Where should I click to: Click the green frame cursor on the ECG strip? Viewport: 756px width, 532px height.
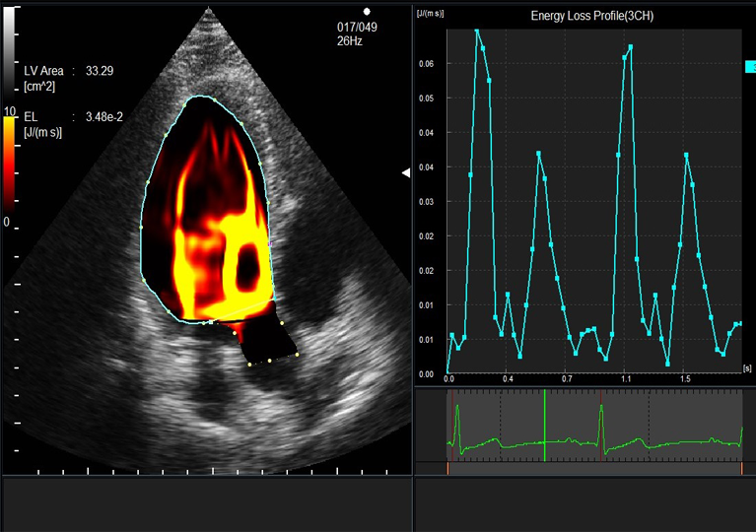pos(545,425)
